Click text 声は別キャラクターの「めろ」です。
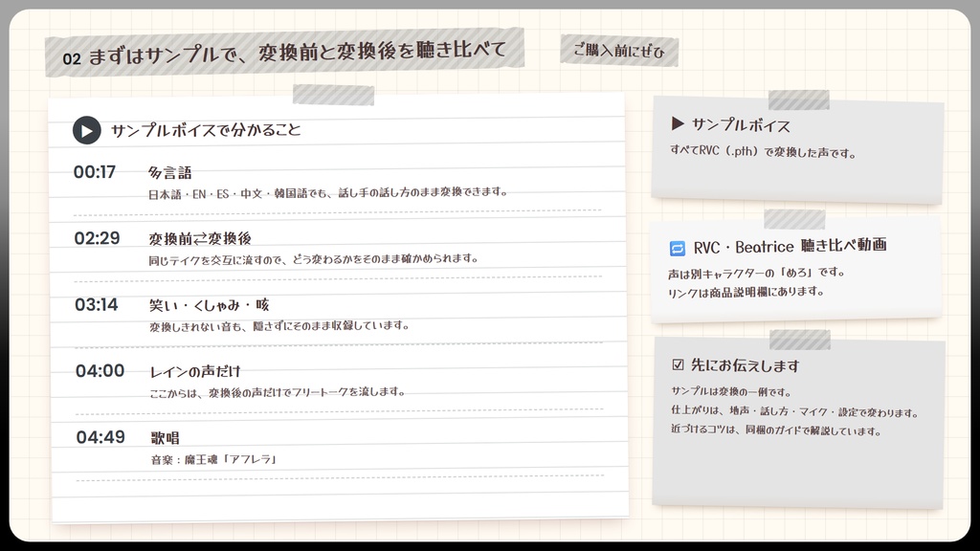The width and height of the screenshot is (980, 551). click(757, 273)
